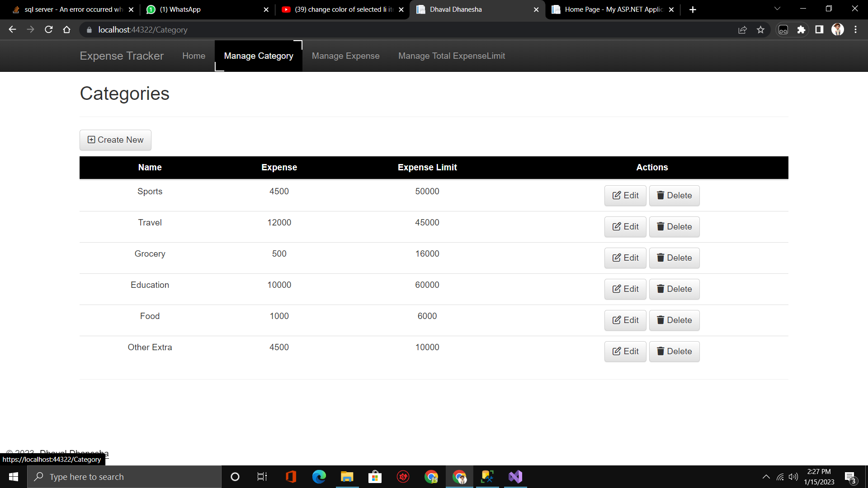The image size is (868, 488).
Task: Navigate to Manage Total ExpenseLimit
Action: click(x=452, y=56)
